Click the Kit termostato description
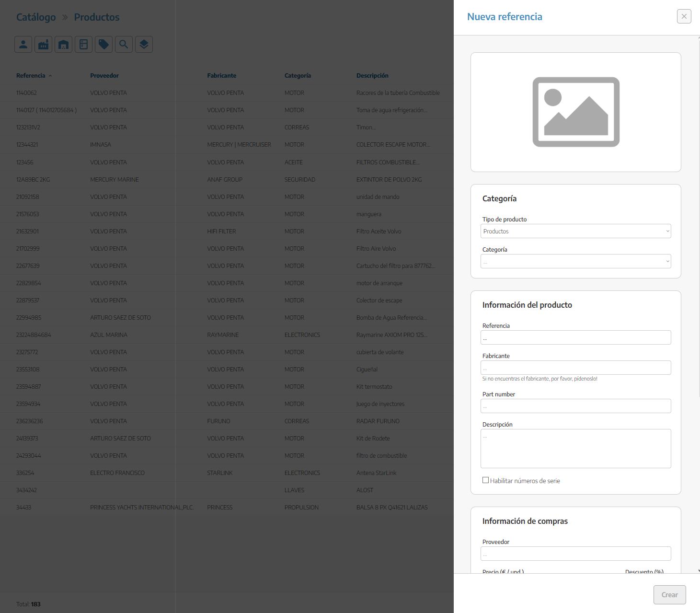The image size is (700, 613). pyautogui.click(x=374, y=387)
